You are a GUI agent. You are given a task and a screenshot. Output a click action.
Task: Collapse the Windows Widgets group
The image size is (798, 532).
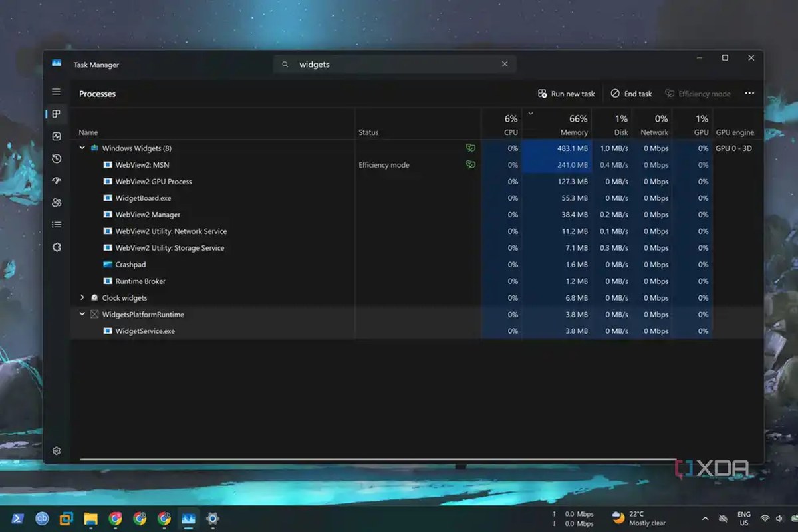pyautogui.click(x=82, y=148)
